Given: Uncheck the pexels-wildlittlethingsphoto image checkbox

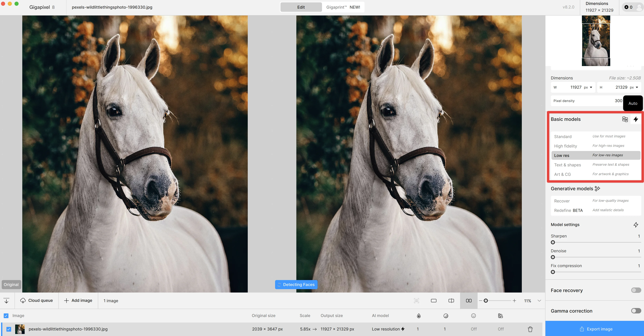Looking at the screenshot, I should [9, 329].
